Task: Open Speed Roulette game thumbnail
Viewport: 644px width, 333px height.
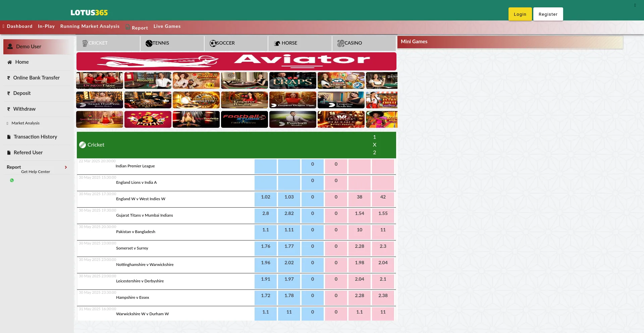Action: [196, 119]
